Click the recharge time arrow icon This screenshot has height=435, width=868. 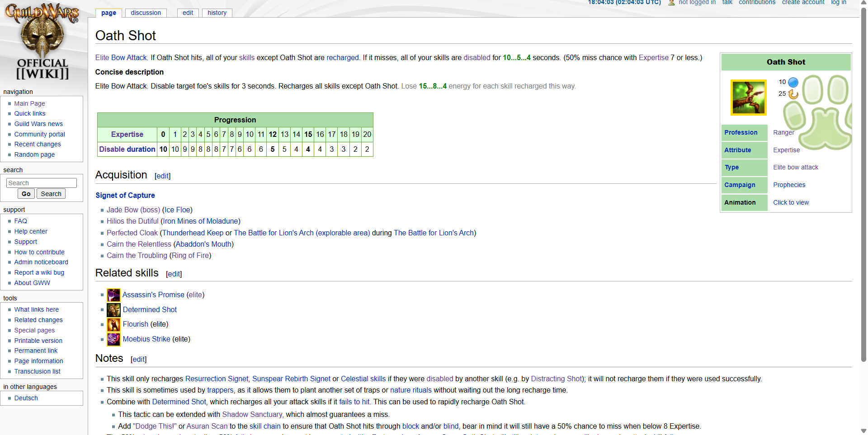pos(793,94)
